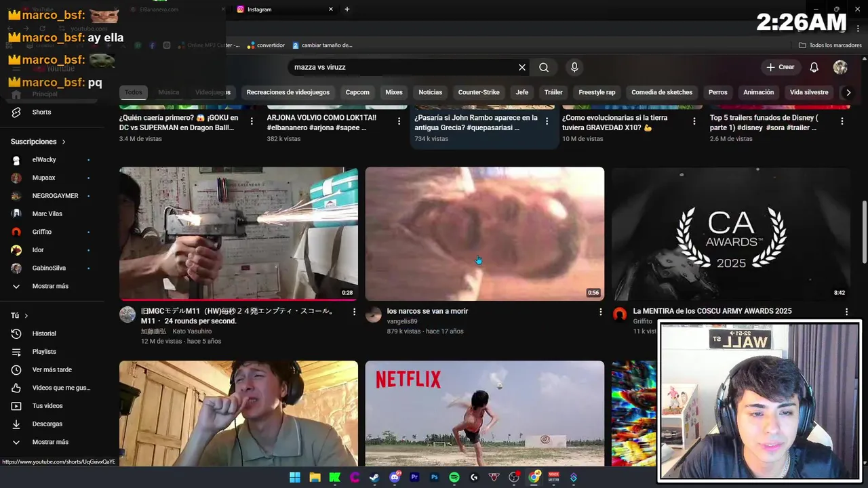Select the Freestyle rap filter chip
868x488 pixels.
597,92
